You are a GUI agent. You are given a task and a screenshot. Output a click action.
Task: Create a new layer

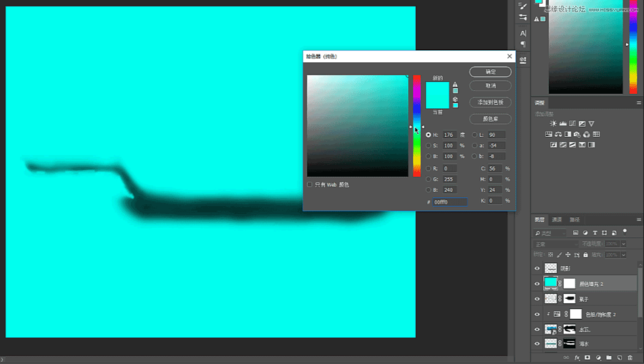click(x=620, y=358)
